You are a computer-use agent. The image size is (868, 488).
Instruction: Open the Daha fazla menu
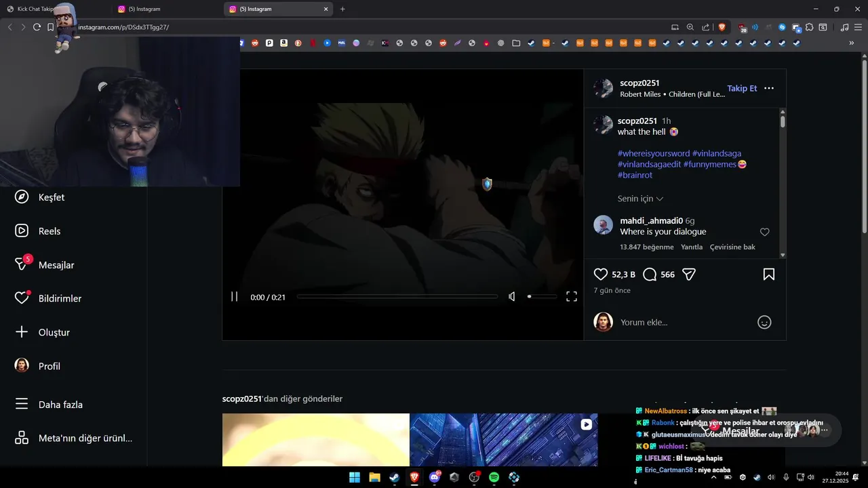pos(49,405)
